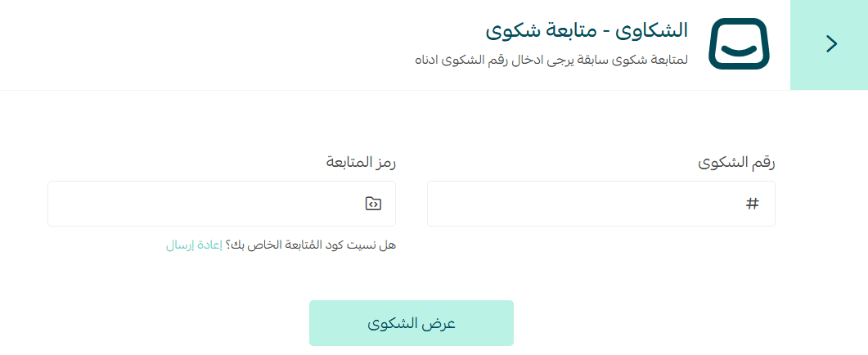Click the Salla smiling bag logo
The image size is (868, 355).
740,44
